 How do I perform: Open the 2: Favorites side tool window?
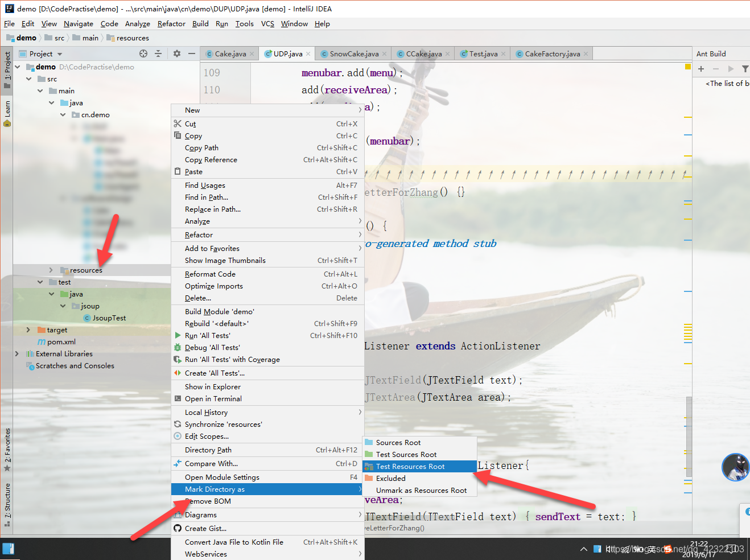7,450
